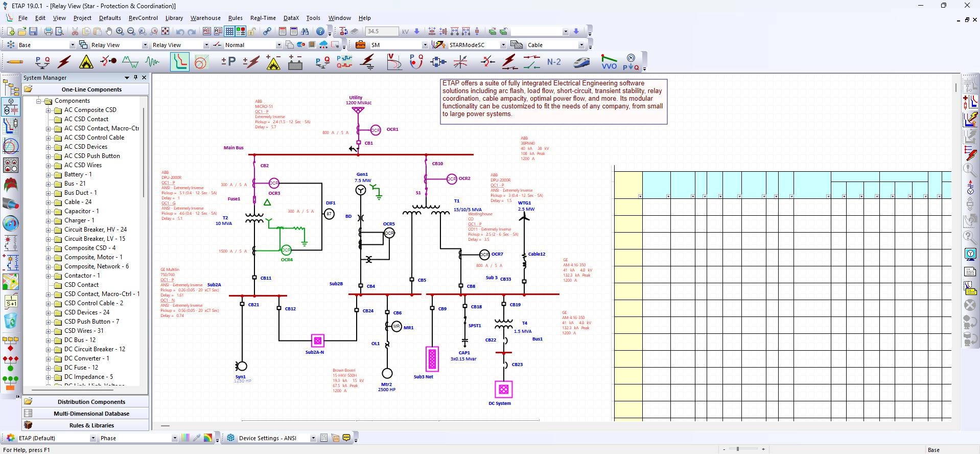
Task: Open the Rules & Libraries section
Action: pyautogui.click(x=85, y=425)
